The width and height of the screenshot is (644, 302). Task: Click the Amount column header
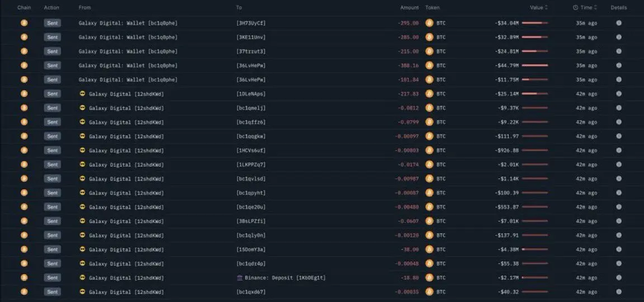409,8
